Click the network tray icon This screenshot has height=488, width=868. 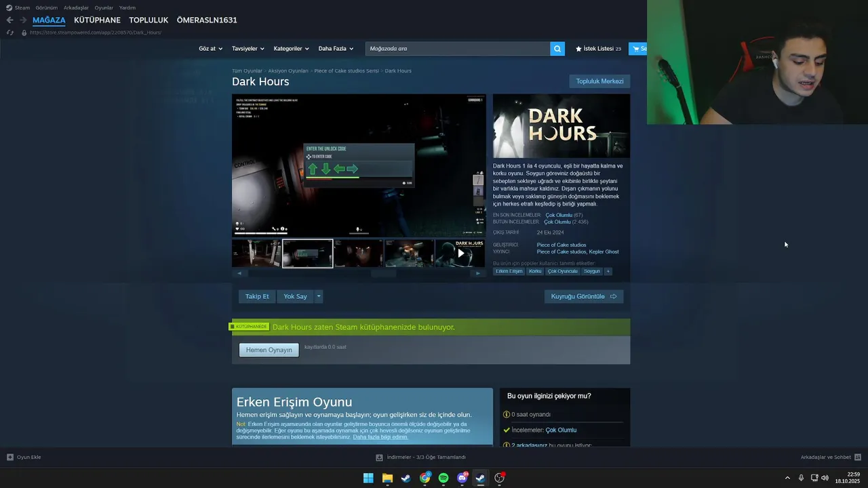coord(814,478)
